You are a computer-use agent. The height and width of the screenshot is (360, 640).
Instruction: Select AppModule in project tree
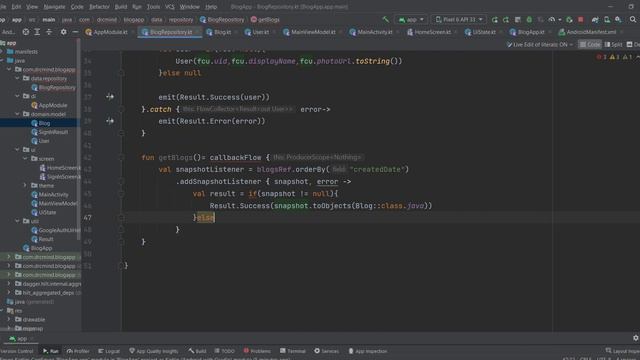(x=49, y=105)
